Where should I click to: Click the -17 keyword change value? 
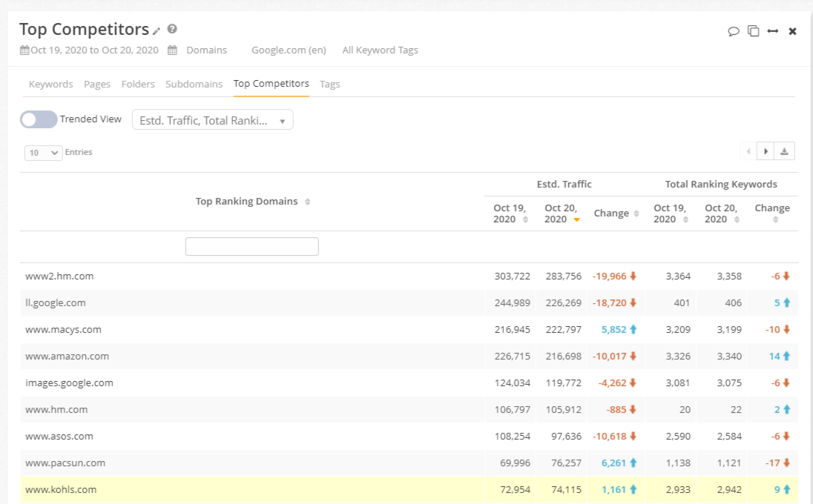[x=773, y=463]
